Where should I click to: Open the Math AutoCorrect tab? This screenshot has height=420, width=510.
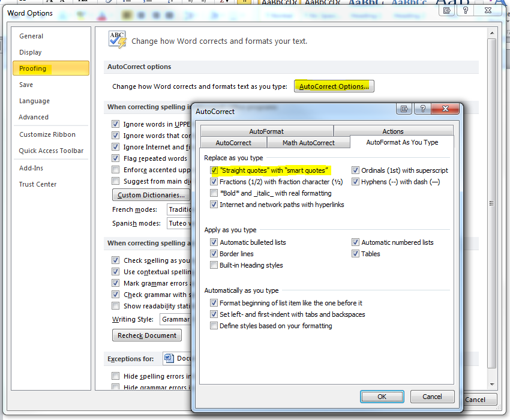click(308, 142)
